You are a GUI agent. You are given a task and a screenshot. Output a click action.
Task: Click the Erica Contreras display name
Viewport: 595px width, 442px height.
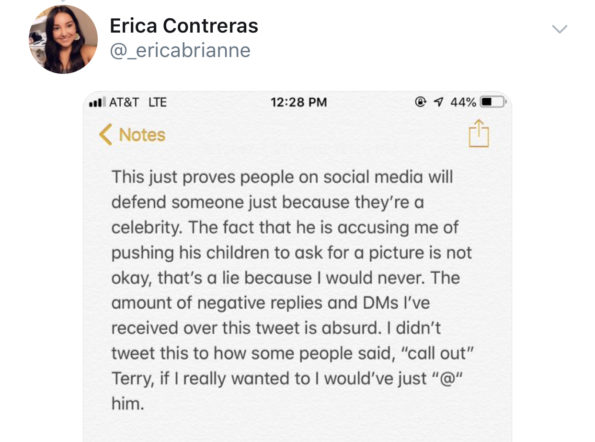(184, 26)
